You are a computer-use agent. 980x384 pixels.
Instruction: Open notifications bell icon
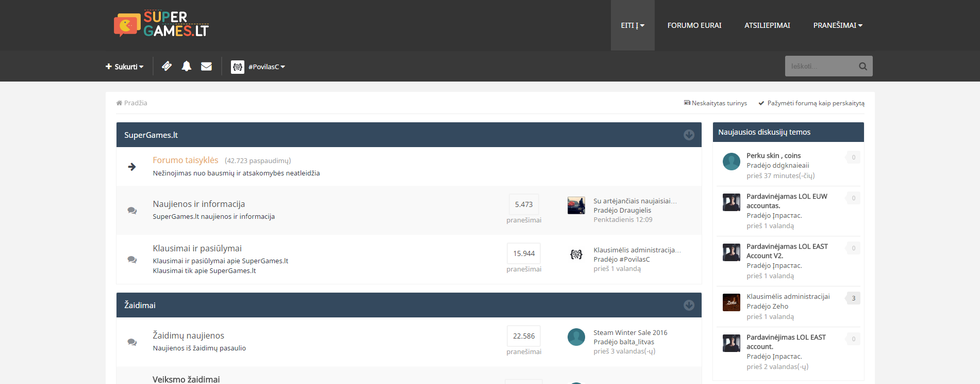[x=187, y=66]
